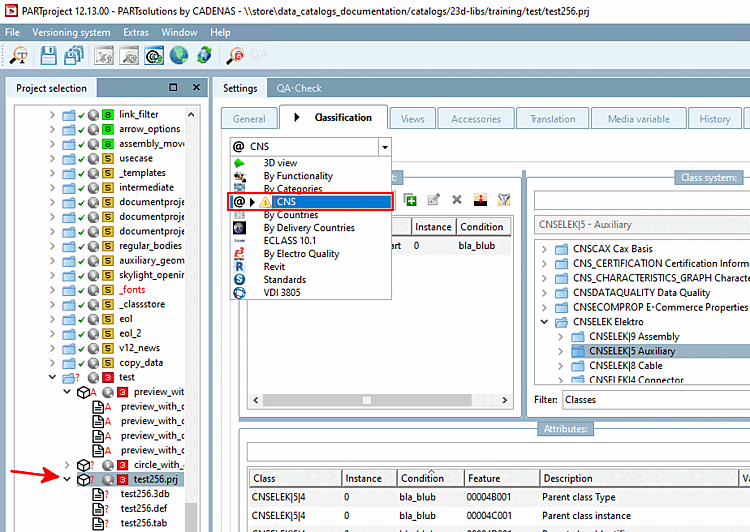Open the Extras menu

(136, 33)
